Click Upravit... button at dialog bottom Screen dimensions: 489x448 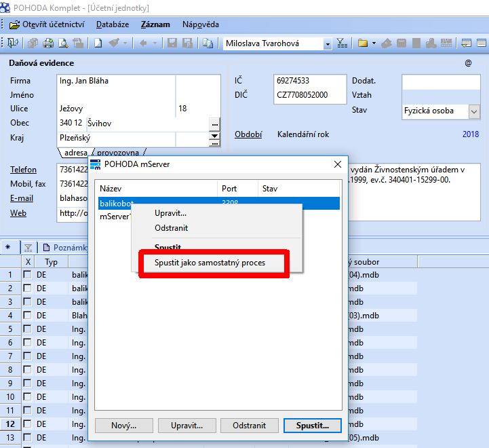[187, 426]
